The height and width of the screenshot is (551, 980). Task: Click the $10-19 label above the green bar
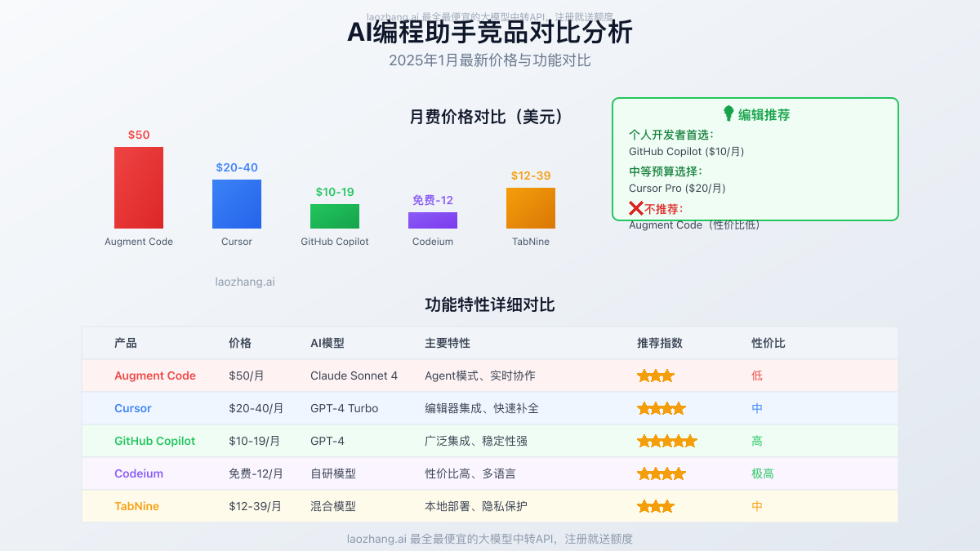[335, 192]
